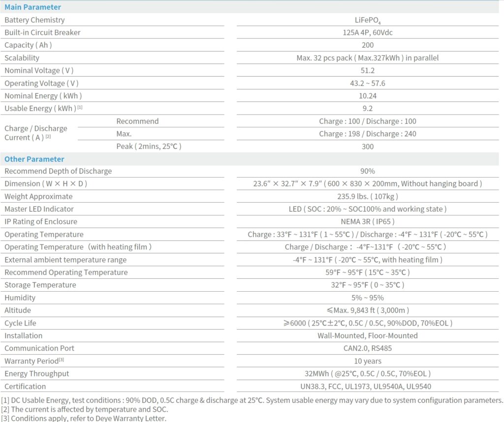Screen dimensions: 504x422
Task: Select the Operating Voltage row
Action: point(42,83)
